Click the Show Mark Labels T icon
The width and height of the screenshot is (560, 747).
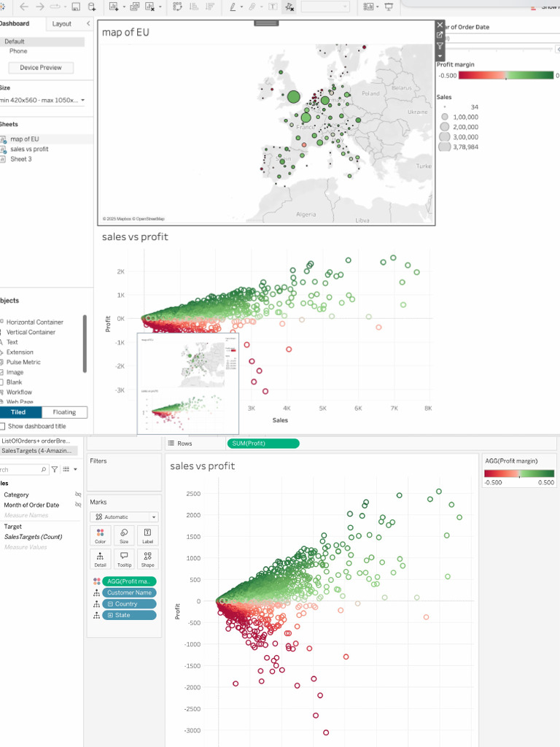pos(273,7)
